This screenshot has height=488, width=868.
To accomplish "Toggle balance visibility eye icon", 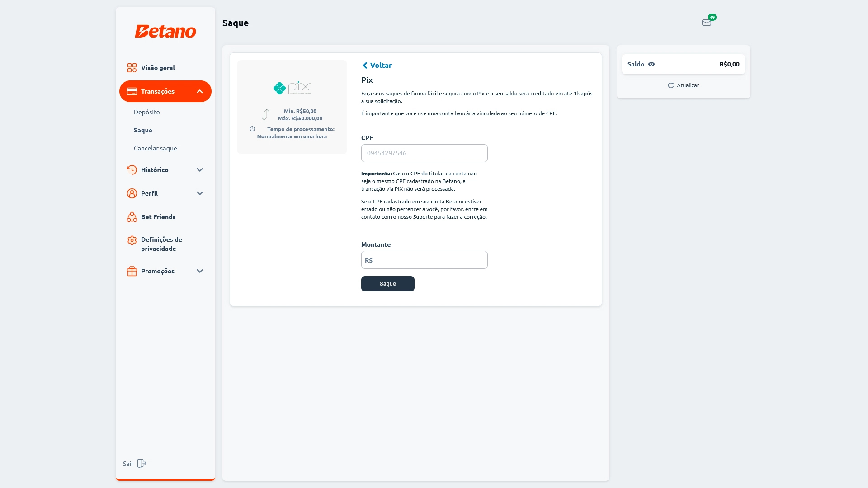I will coord(651,64).
